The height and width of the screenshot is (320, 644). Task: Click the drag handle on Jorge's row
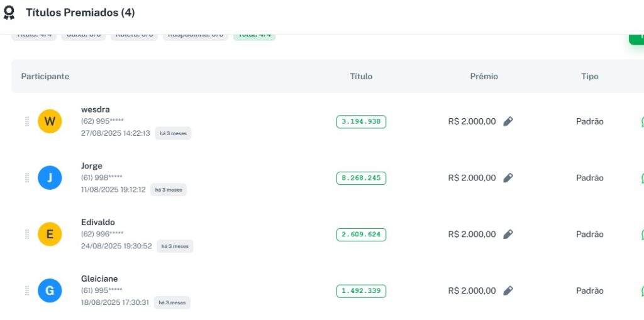point(26,178)
